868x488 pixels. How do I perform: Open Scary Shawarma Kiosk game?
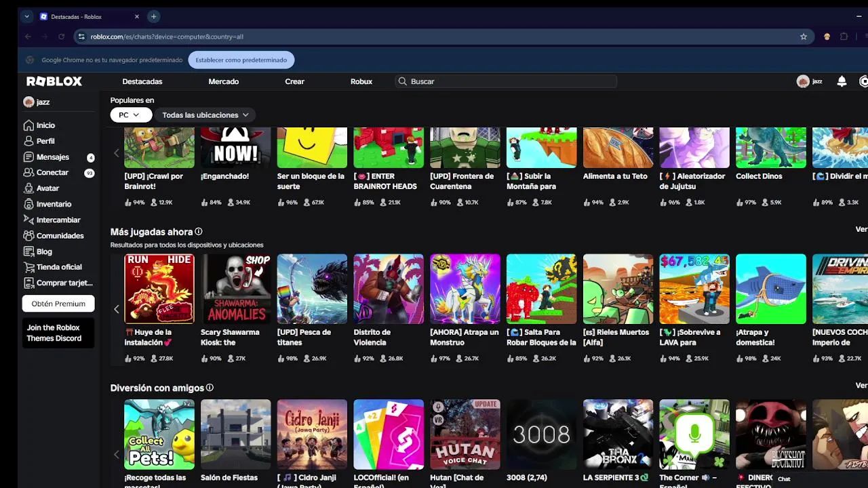pyautogui.click(x=235, y=289)
